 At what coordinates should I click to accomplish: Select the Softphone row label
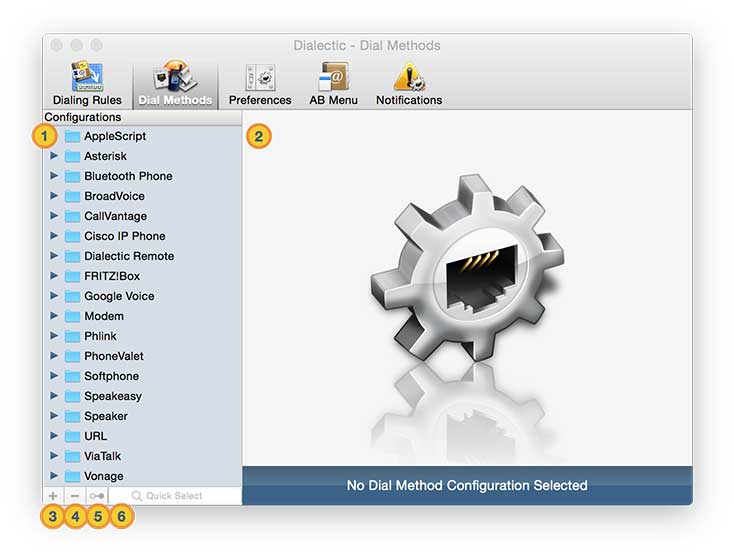click(x=111, y=376)
